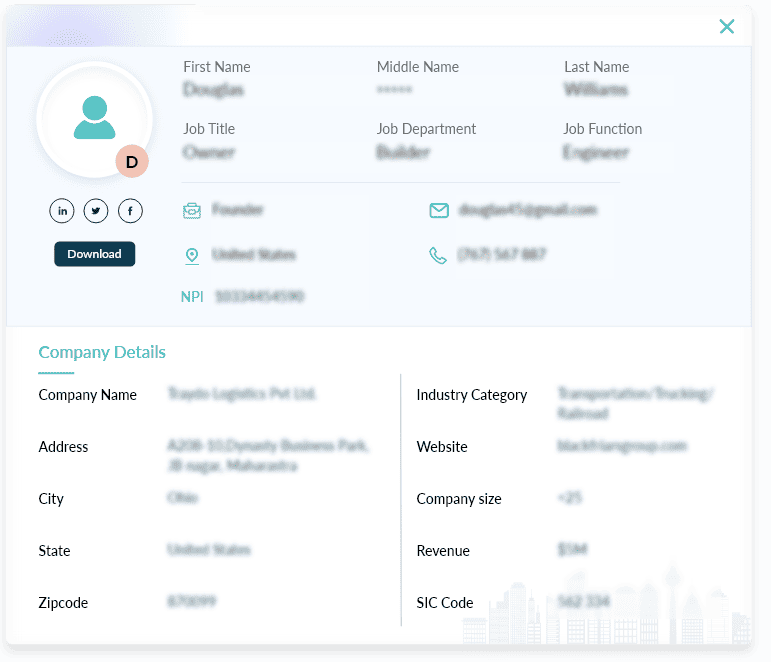Open the LinkedIn profile icon

62,211
